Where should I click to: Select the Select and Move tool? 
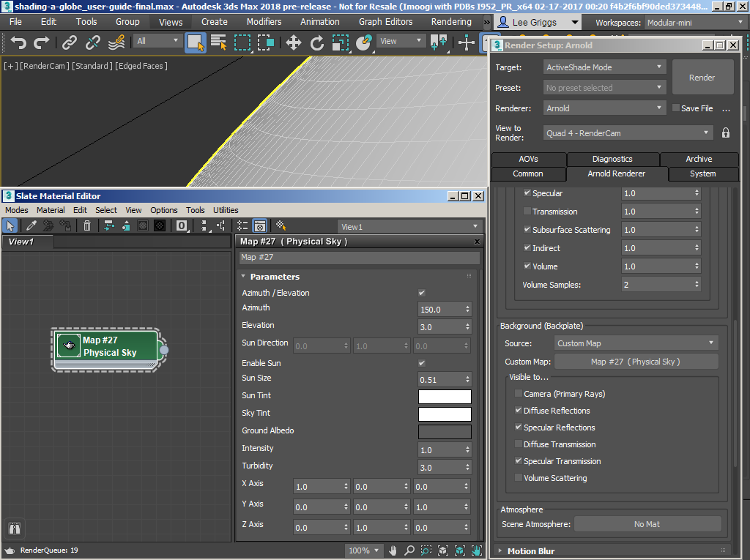294,42
